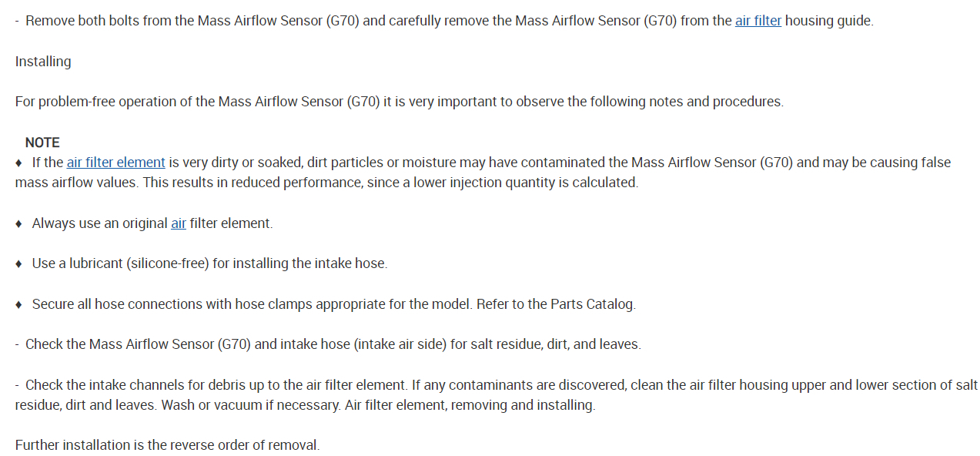The height and width of the screenshot is (456, 980).
Task: Click the "For problem-free operation" sentence
Action: [x=399, y=102]
